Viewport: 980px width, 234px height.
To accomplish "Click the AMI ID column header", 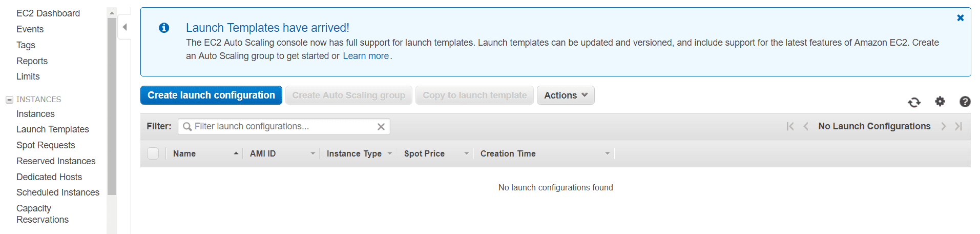I will [x=263, y=153].
